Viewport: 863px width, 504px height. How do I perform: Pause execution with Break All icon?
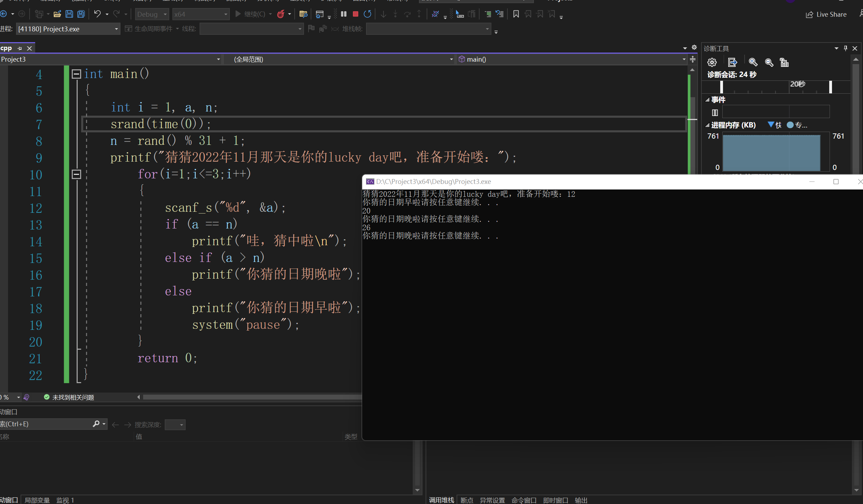tap(344, 14)
